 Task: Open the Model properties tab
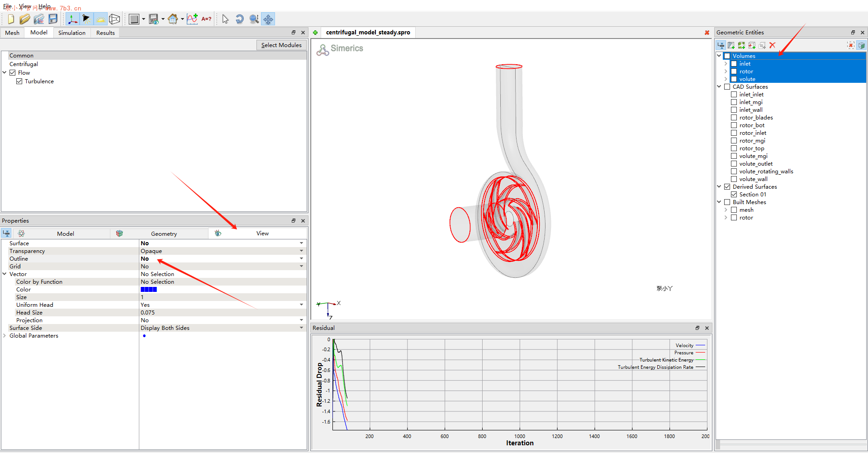61,234
